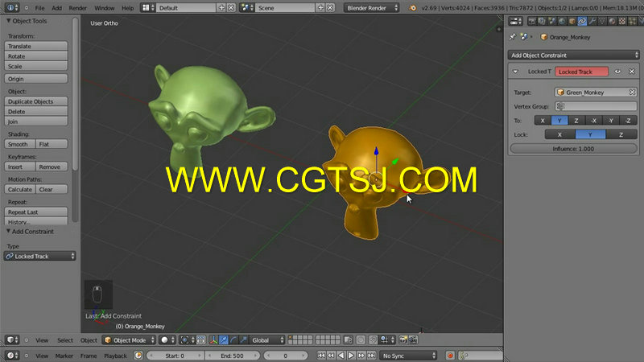Open the No Sync dropdown
Screen dimensions: 644x362
click(x=408, y=356)
